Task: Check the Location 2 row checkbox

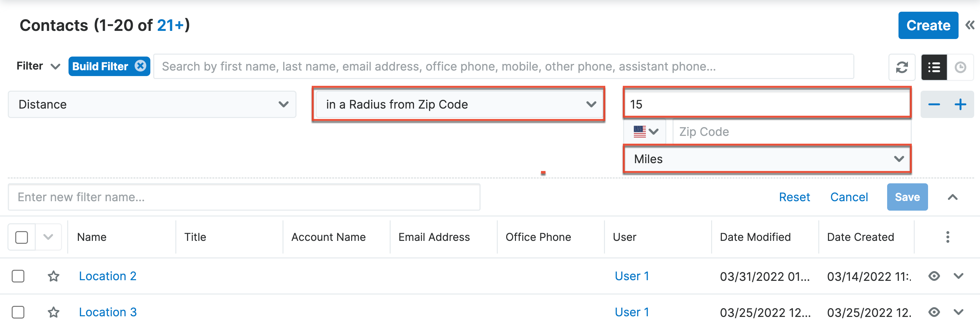Action: click(18, 276)
